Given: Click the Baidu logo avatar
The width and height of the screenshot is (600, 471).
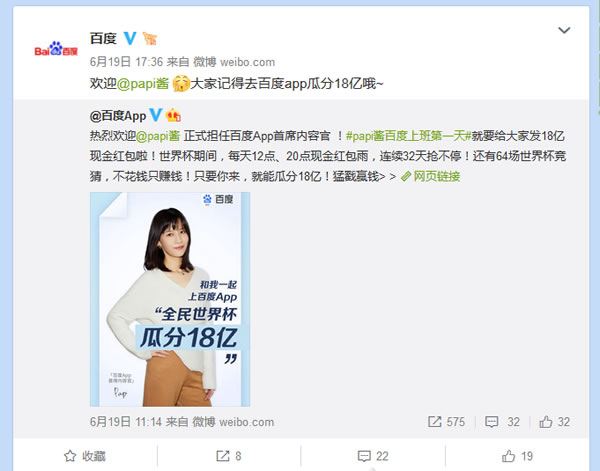Looking at the screenshot, I should tap(56, 49).
